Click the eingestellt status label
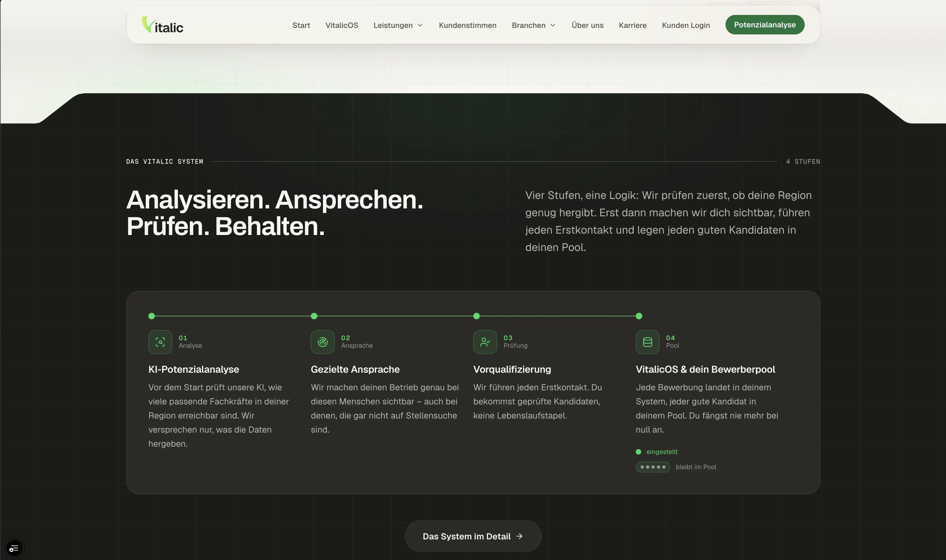 pos(662,452)
